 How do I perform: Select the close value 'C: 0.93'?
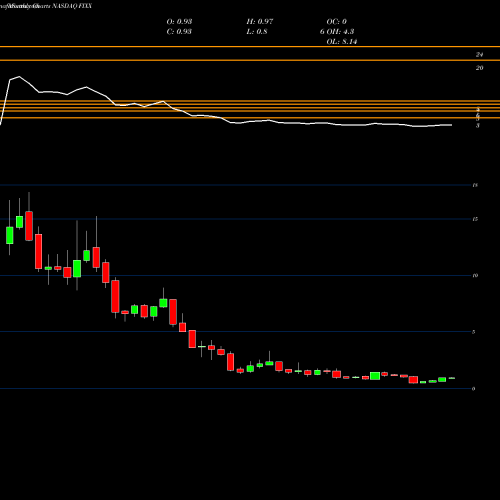click(x=179, y=31)
